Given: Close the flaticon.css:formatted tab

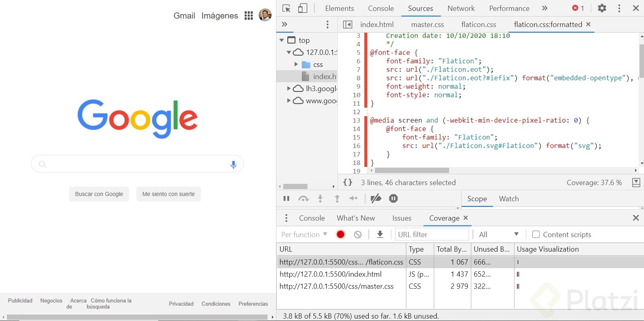Looking at the screenshot, I should click(x=588, y=24).
